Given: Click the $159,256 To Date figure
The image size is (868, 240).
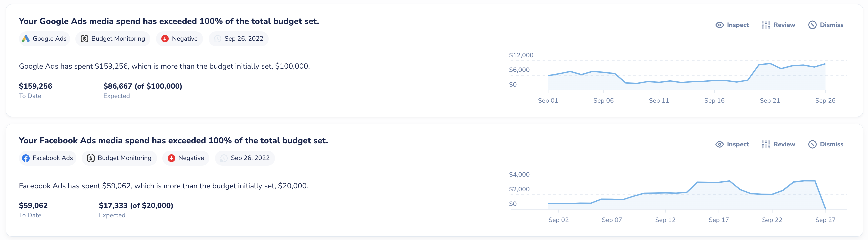Looking at the screenshot, I should pyautogui.click(x=35, y=86).
